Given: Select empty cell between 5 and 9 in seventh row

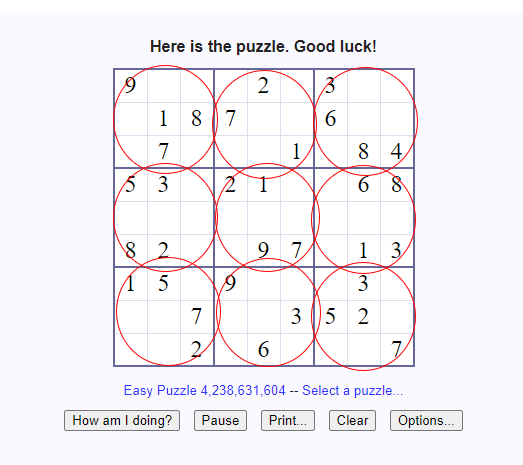Looking at the screenshot, I should (197, 284).
